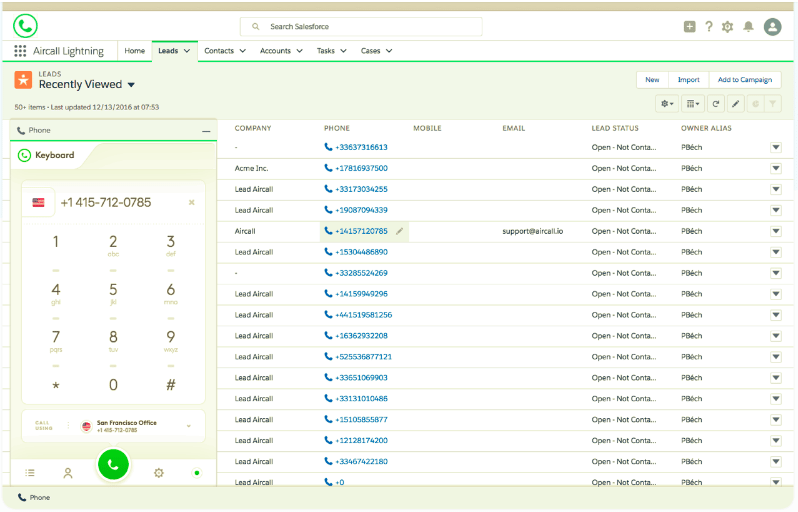The image size is (798, 512).
Task: Click the Acme Inc. company cell
Action: point(251,168)
